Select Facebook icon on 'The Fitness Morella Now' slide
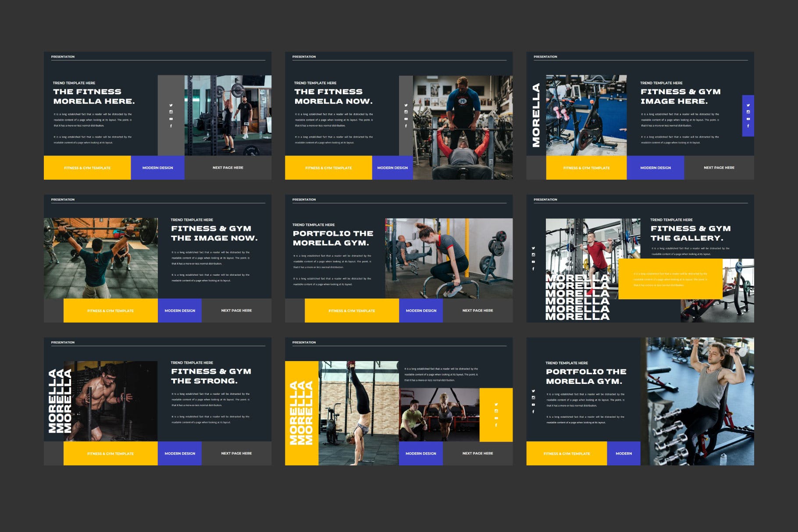 (406, 126)
